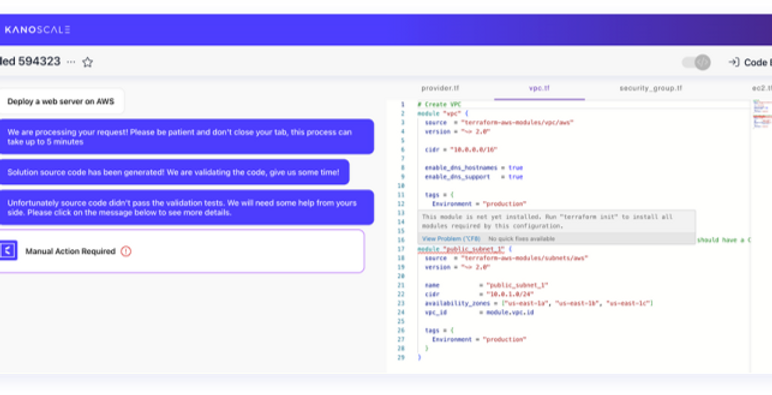Click the 'Solution source code has been generated' message
The image size is (772, 395).
pyautogui.click(x=174, y=172)
